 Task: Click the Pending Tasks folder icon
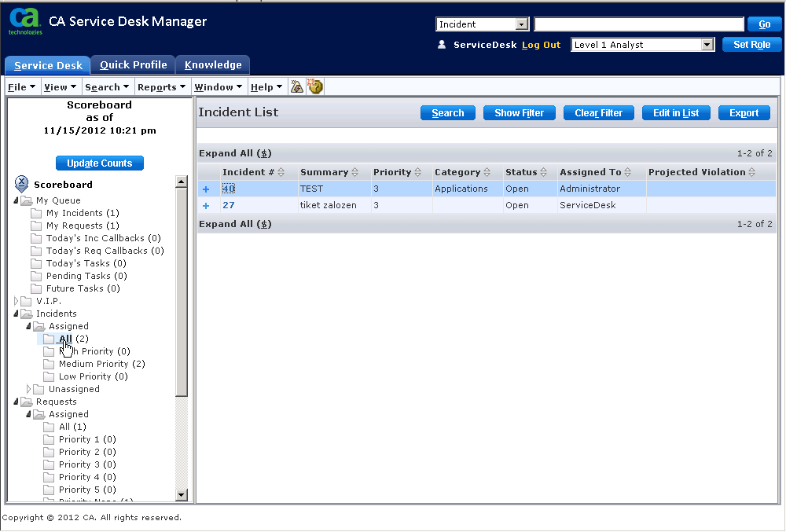(x=36, y=276)
